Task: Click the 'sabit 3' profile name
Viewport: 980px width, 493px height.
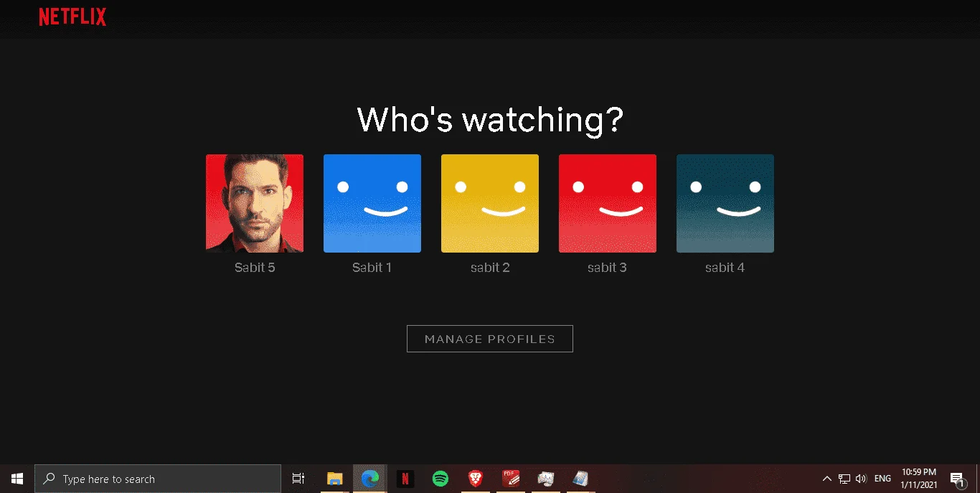Action: tap(607, 268)
